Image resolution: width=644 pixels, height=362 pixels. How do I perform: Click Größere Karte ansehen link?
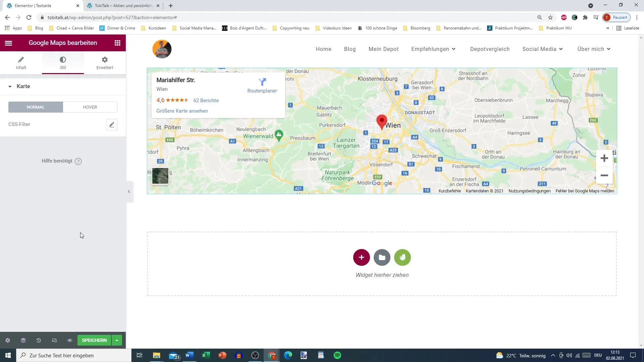pos(182,111)
